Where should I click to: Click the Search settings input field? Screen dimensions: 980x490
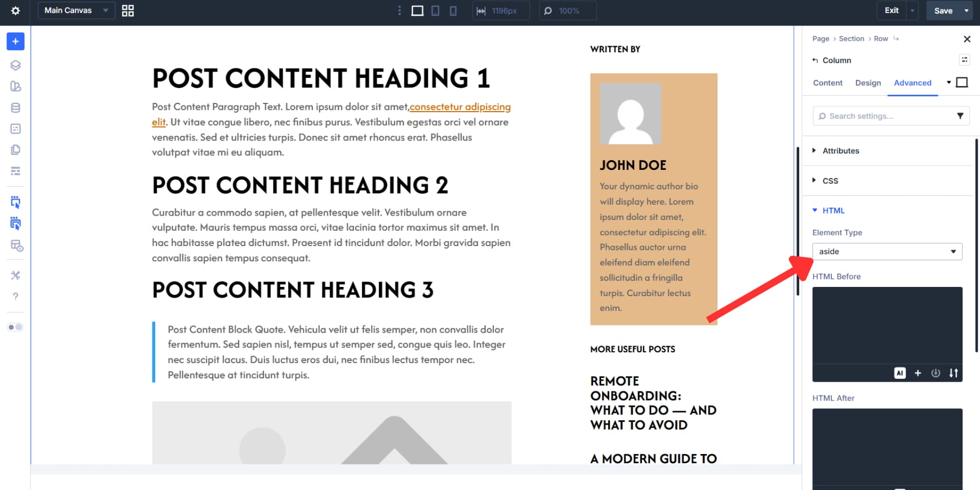[x=882, y=115]
